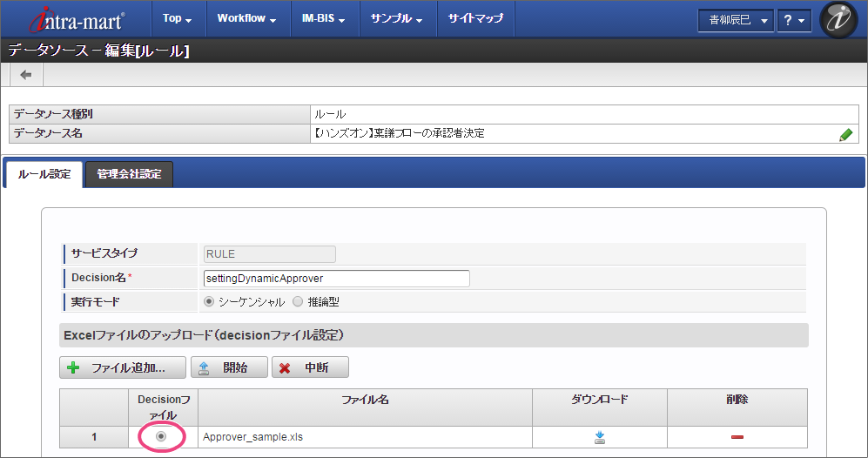Image resolution: width=868 pixels, height=458 pixels.
Task: Open the Workflow dropdown menu
Action: [246, 18]
